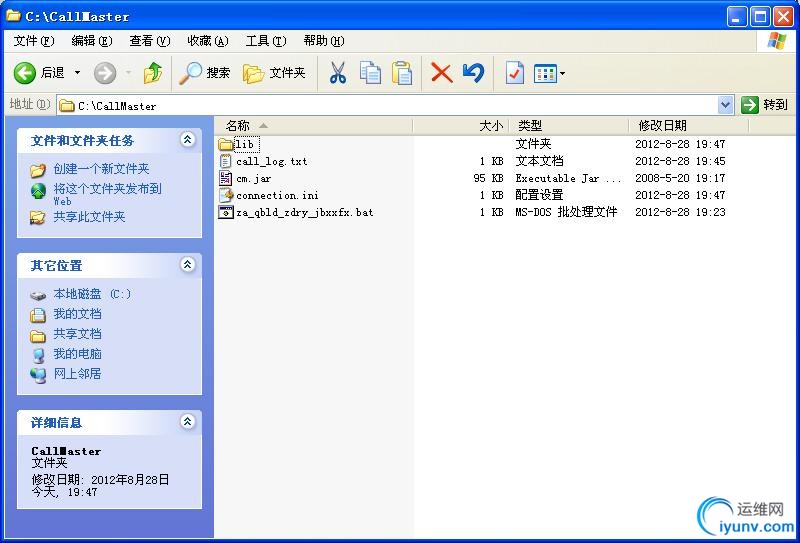
Task: Click the Cut scissors icon
Action: [x=337, y=73]
